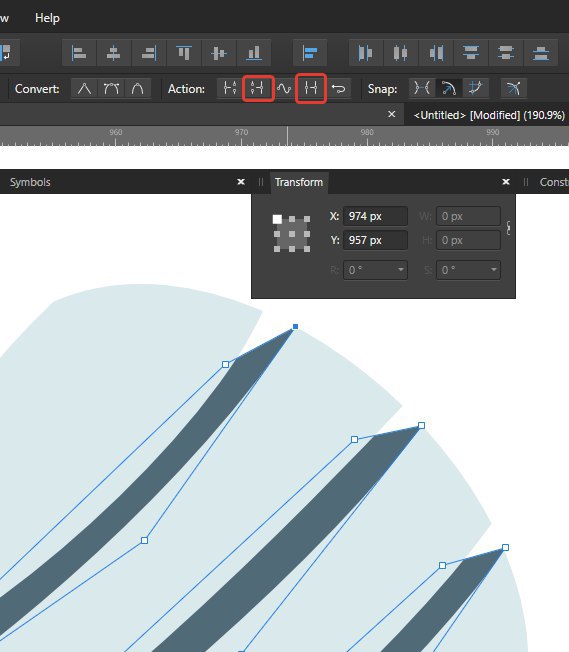The width and height of the screenshot is (569, 652).
Task: Switch to the Transform panel tab
Action: click(x=299, y=182)
